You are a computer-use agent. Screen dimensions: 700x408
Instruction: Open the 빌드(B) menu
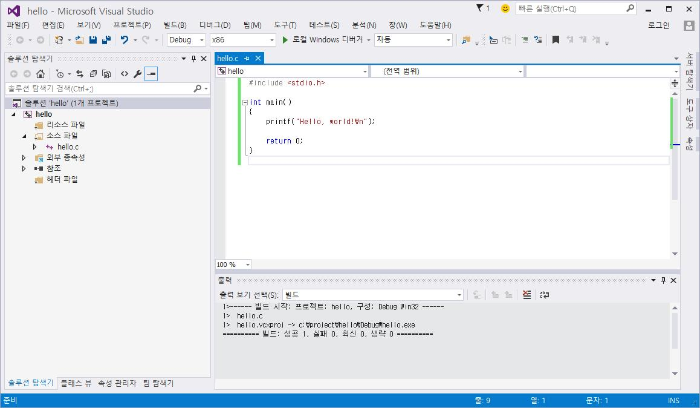(x=175, y=25)
